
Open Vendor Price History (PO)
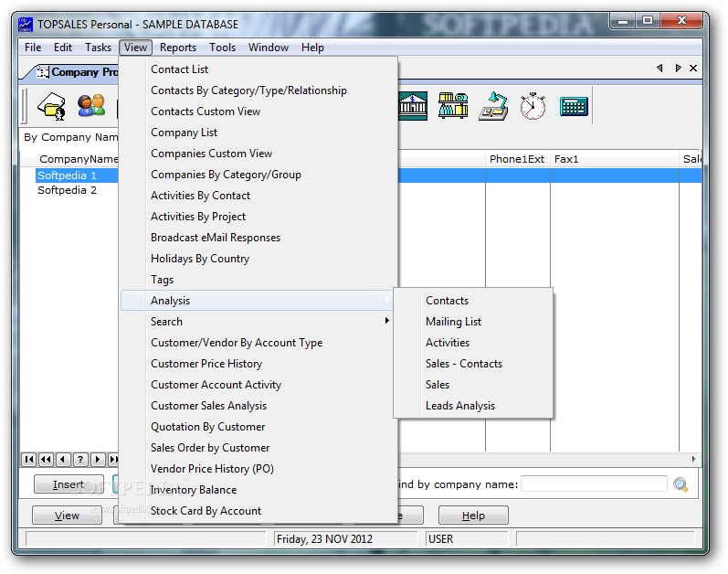coord(258,469)
